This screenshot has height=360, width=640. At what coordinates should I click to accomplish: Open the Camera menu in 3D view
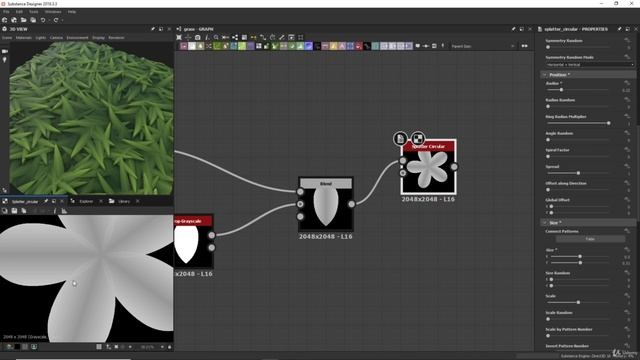(x=56, y=38)
